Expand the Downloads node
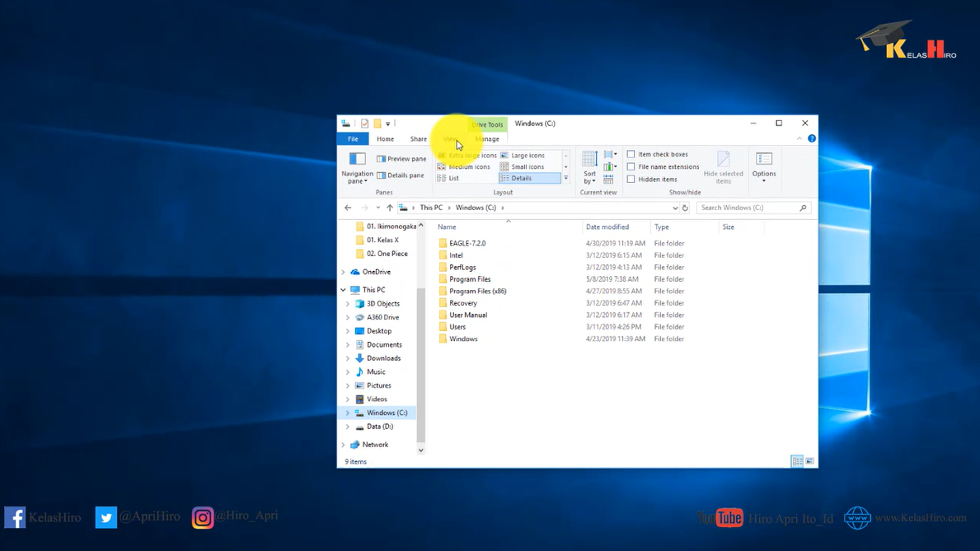This screenshot has width=980, height=551. point(348,358)
